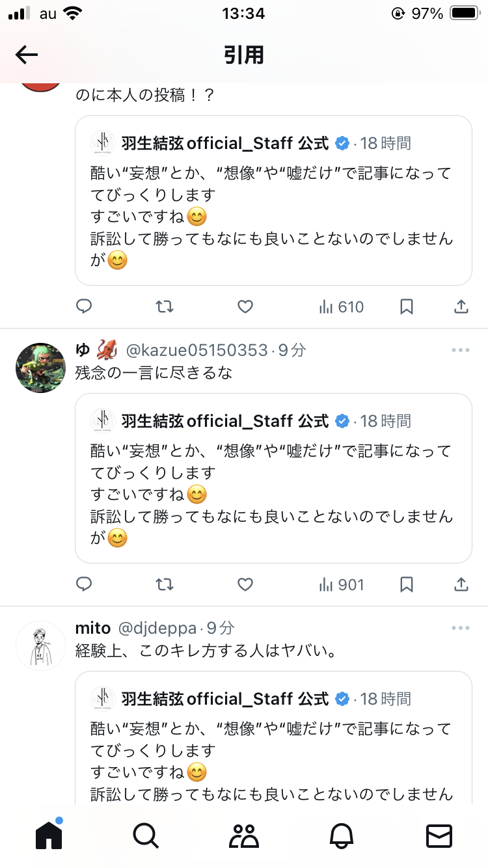
Task: Open more options for mito's post
Action: tap(460, 629)
